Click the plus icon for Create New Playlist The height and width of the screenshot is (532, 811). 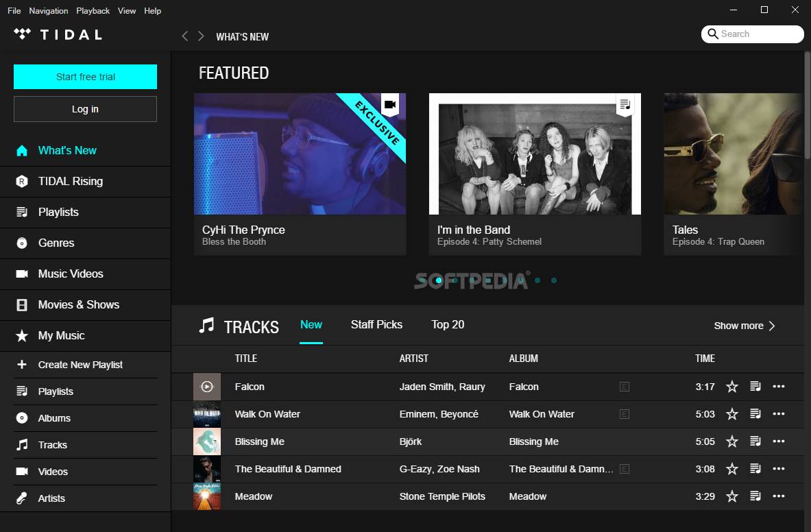[x=22, y=365]
